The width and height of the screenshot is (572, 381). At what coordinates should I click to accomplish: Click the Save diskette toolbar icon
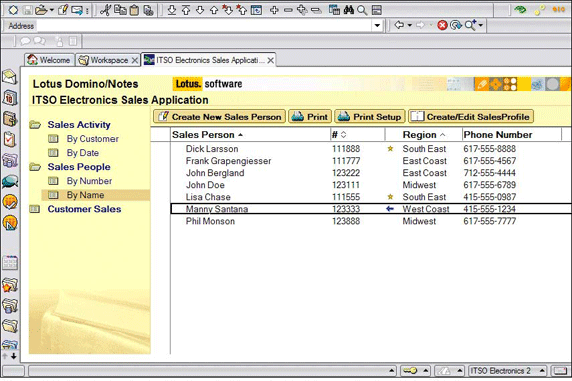click(27, 10)
